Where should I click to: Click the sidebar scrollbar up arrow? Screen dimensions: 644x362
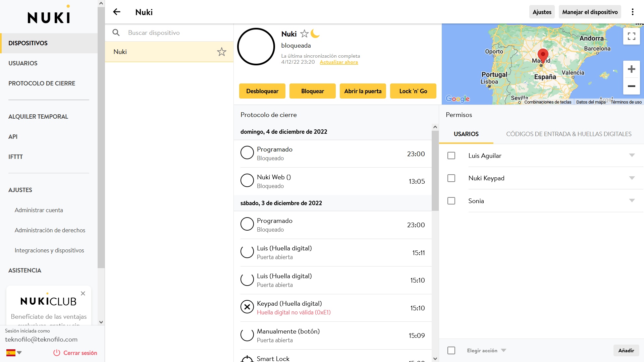coord(101,3)
